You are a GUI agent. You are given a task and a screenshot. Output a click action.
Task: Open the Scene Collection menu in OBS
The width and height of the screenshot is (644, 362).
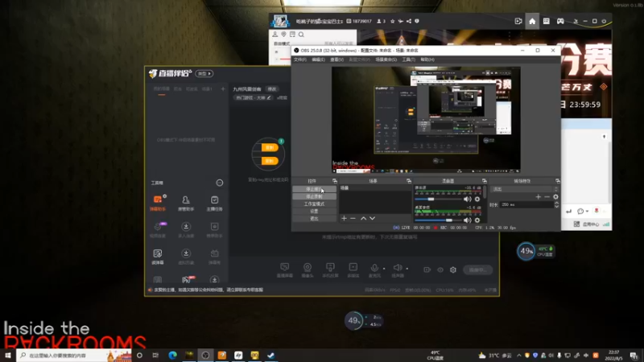[x=386, y=60]
